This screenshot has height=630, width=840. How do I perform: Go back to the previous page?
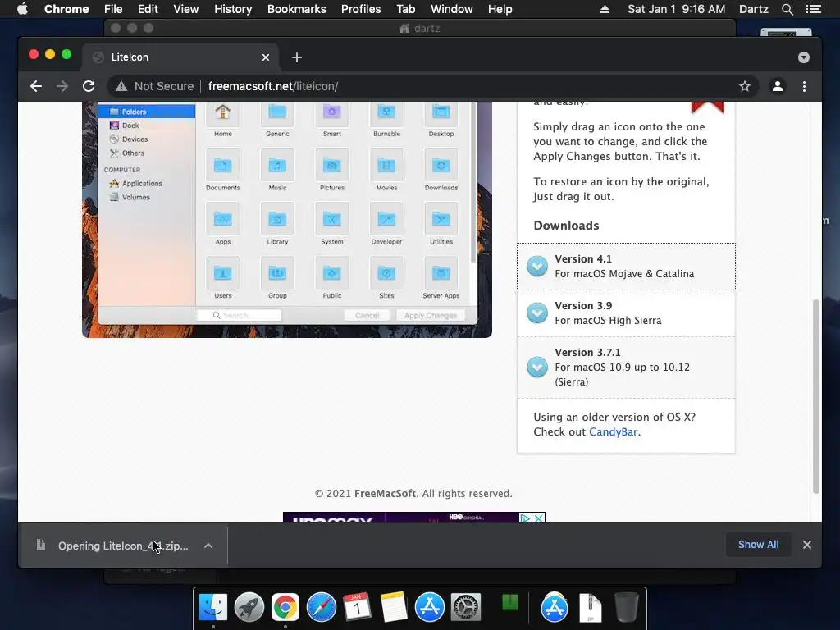point(36,86)
